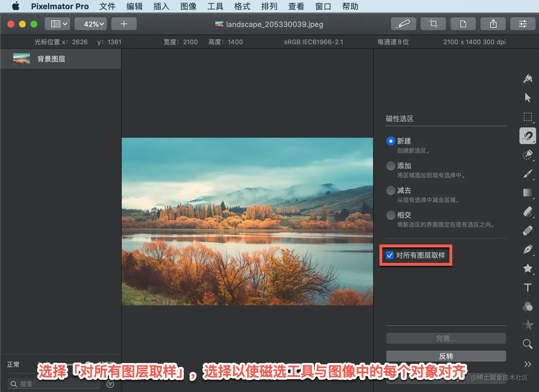Screen dimensions: 539x392
Task: Select the Quick Selection tool
Action: (x=528, y=155)
